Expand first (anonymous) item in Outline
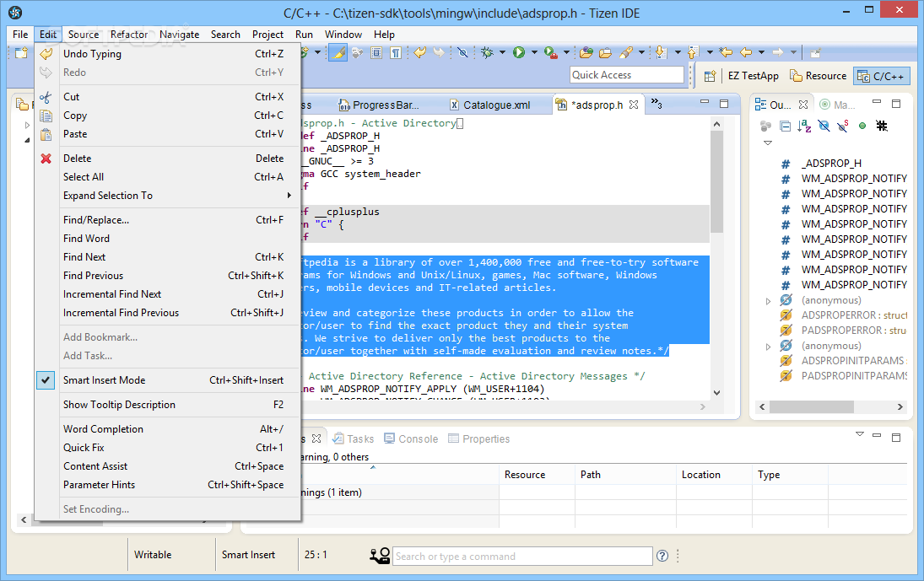The width and height of the screenshot is (924, 581). tap(768, 301)
